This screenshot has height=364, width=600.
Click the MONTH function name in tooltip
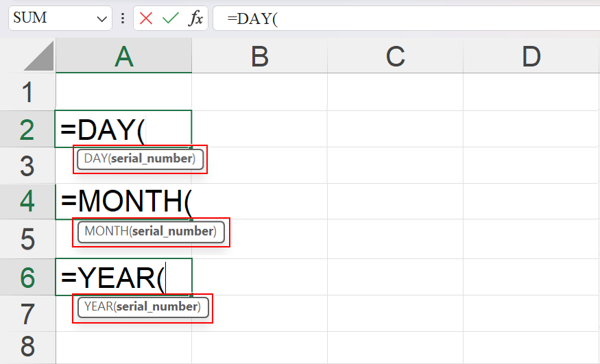coord(106,232)
